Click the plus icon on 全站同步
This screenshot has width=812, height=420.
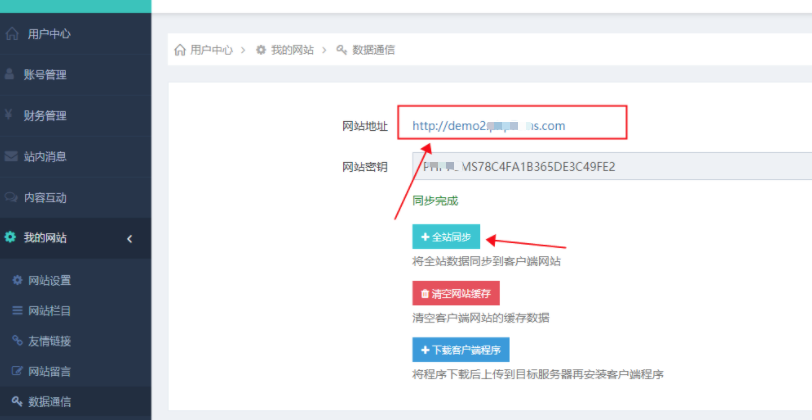(426, 237)
